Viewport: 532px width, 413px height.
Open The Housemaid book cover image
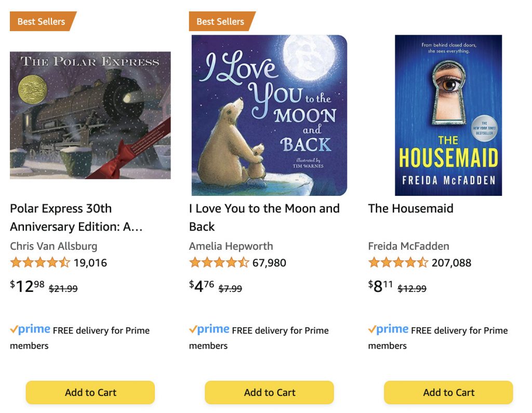point(448,115)
